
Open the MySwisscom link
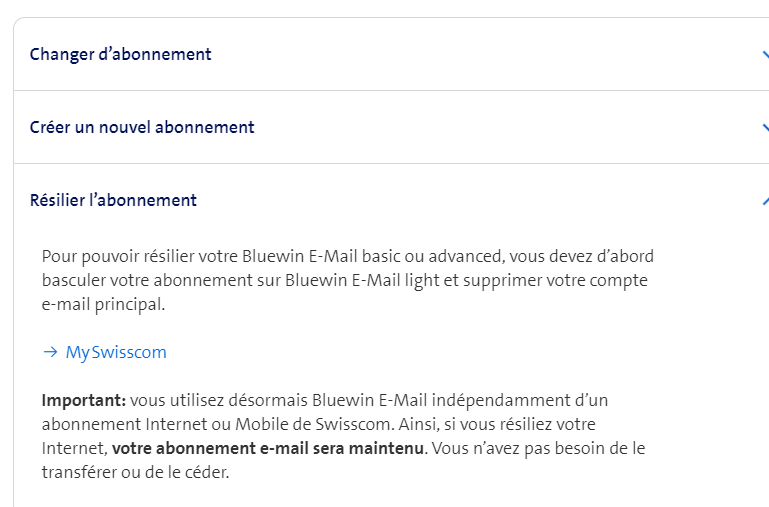(x=116, y=353)
